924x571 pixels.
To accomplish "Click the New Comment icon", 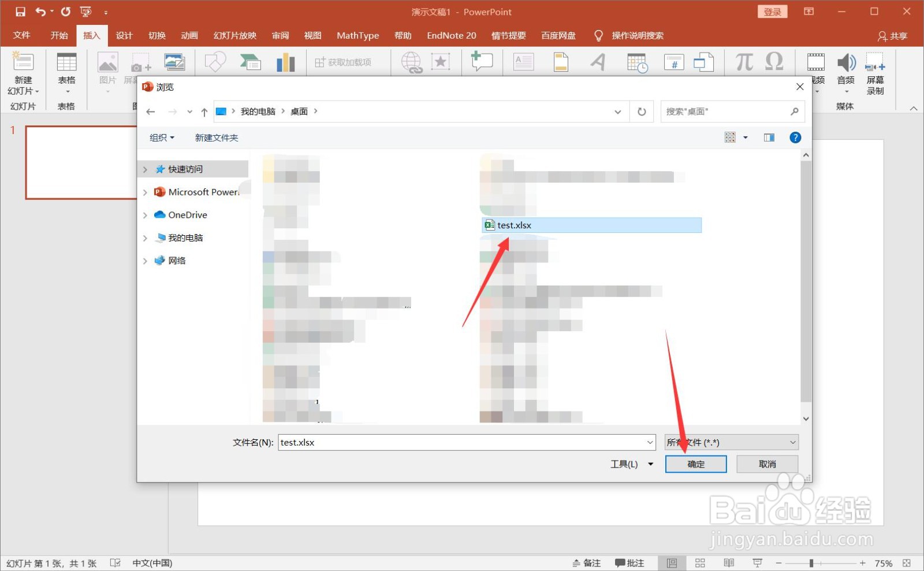I will click(481, 61).
